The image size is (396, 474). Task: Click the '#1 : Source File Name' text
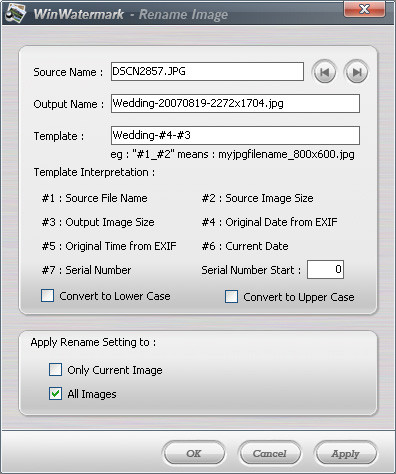94,198
